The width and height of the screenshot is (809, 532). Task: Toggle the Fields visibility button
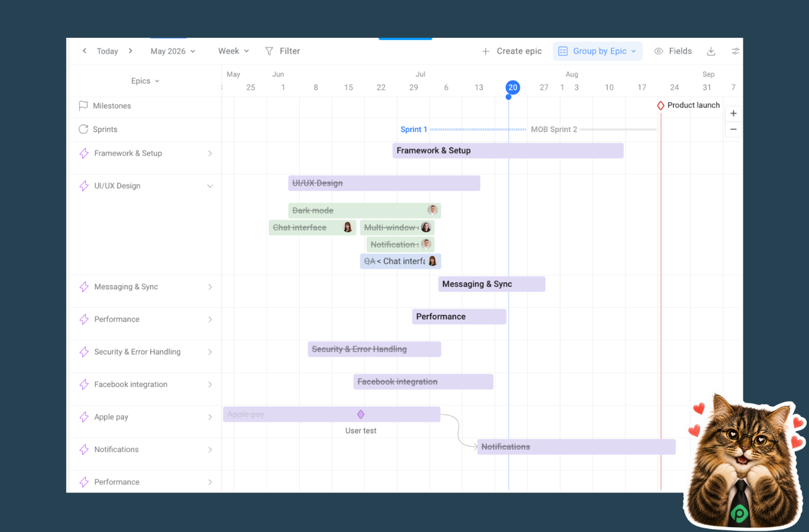pyautogui.click(x=673, y=51)
